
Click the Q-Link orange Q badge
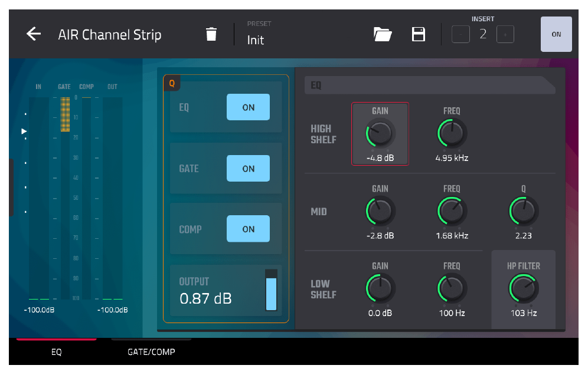tap(172, 83)
